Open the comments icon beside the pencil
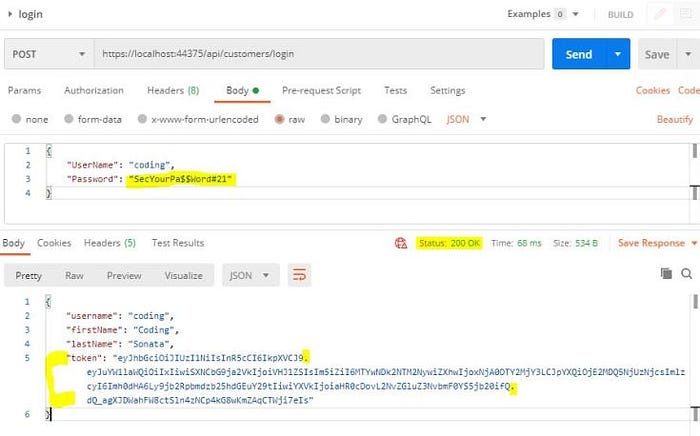700x436 pixels. point(685,14)
